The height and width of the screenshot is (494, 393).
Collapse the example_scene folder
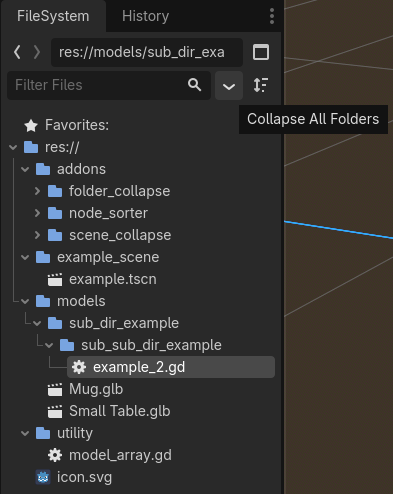click(x=25, y=257)
